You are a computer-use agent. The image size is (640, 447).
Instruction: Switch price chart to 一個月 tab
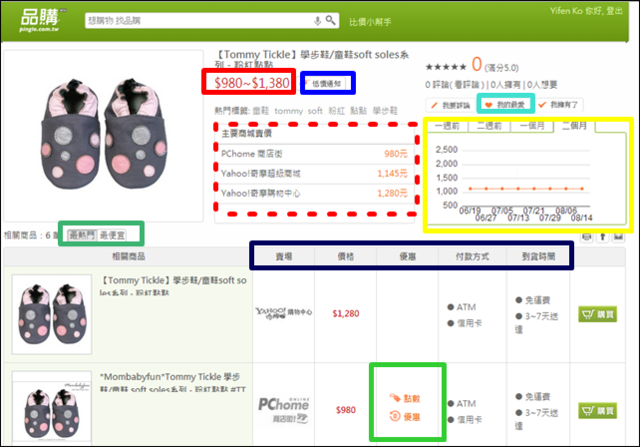click(532, 126)
